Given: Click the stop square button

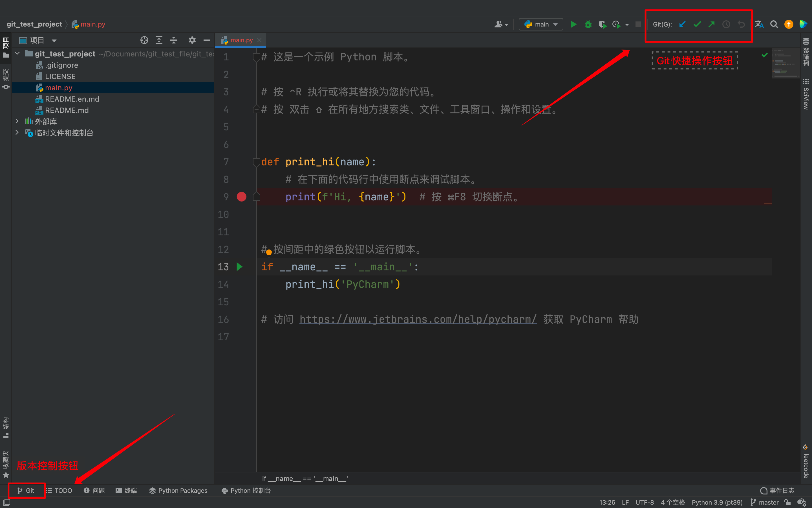Looking at the screenshot, I should point(638,25).
